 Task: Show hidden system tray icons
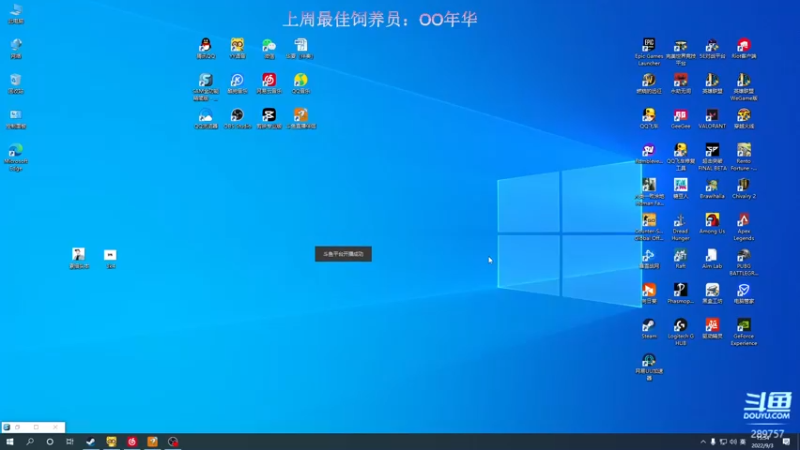[x=703, y=442]
